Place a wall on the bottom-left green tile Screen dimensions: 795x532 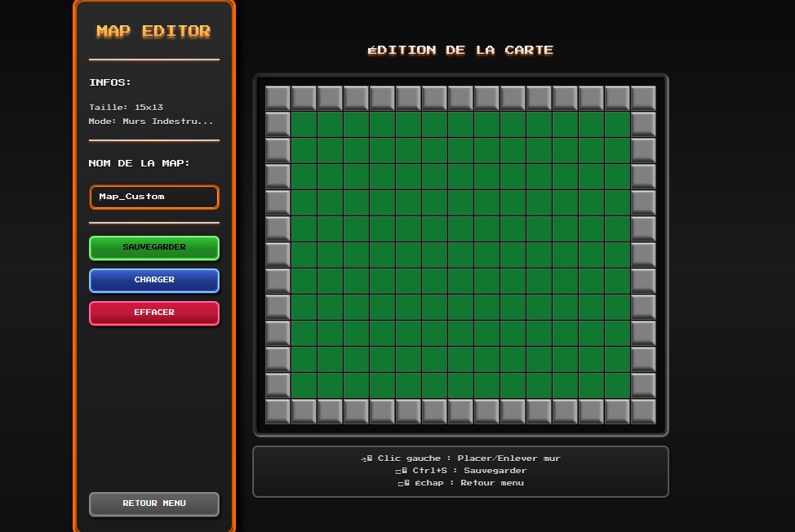point(304,385)
